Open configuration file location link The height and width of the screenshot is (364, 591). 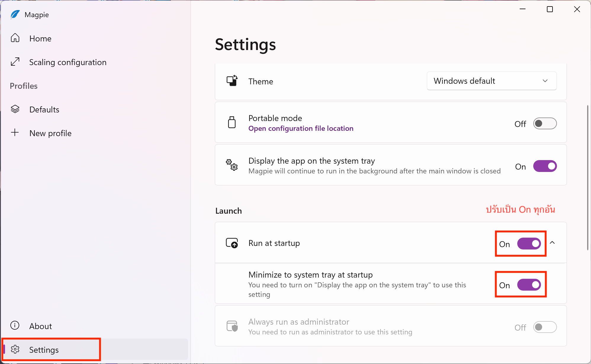(x=301, y=128)
